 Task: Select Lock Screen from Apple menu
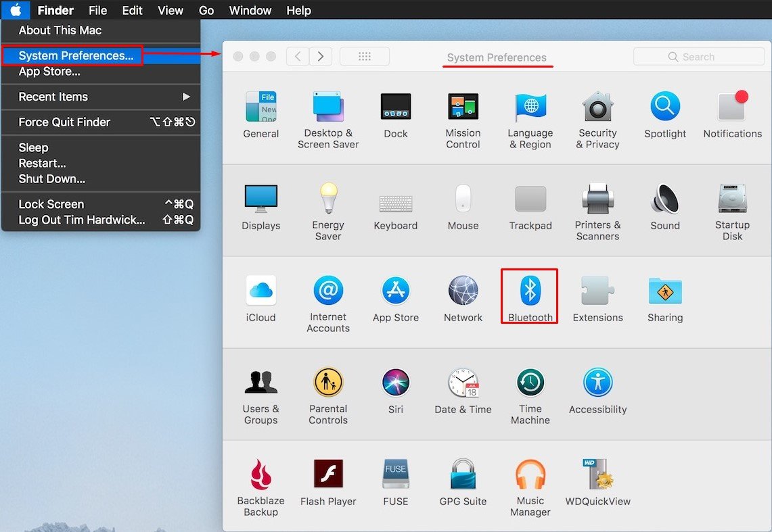pos(101,204)
